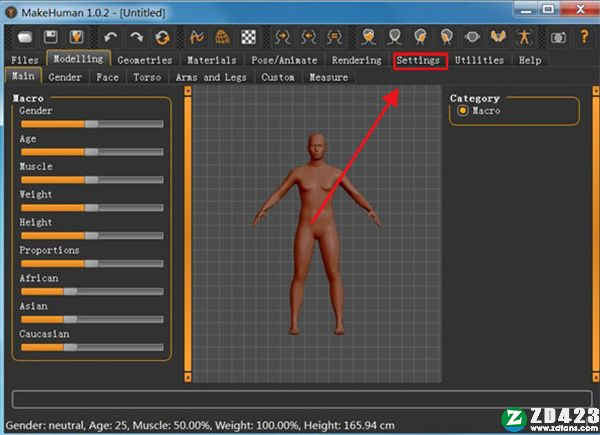Open the Gender sub-tab
This screenshot has width=600, height=435.
65,77
